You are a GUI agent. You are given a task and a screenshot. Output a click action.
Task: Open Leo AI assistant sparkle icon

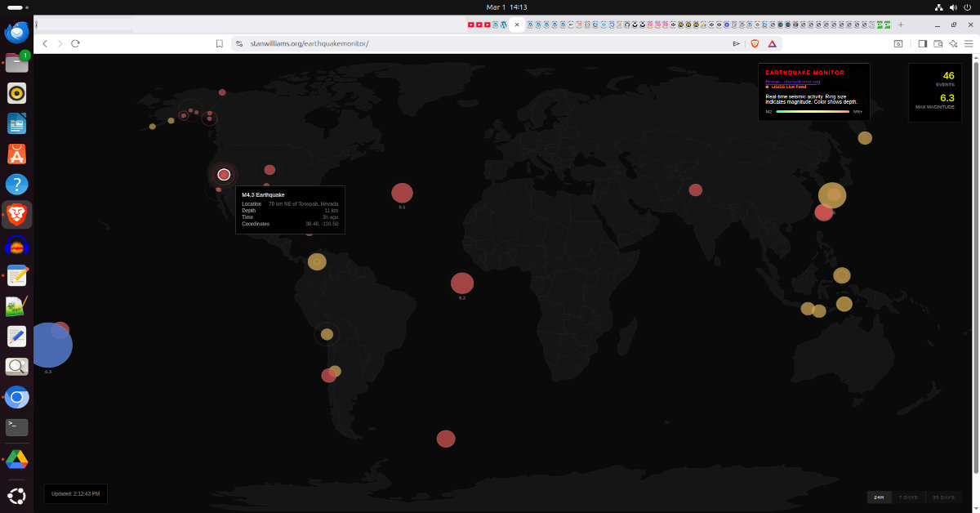click(953, 43)
